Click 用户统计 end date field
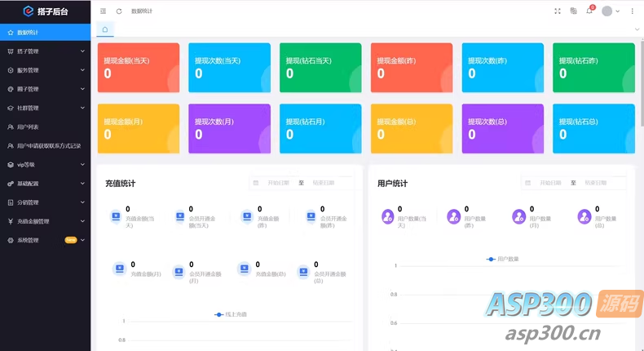 [596, 183]
